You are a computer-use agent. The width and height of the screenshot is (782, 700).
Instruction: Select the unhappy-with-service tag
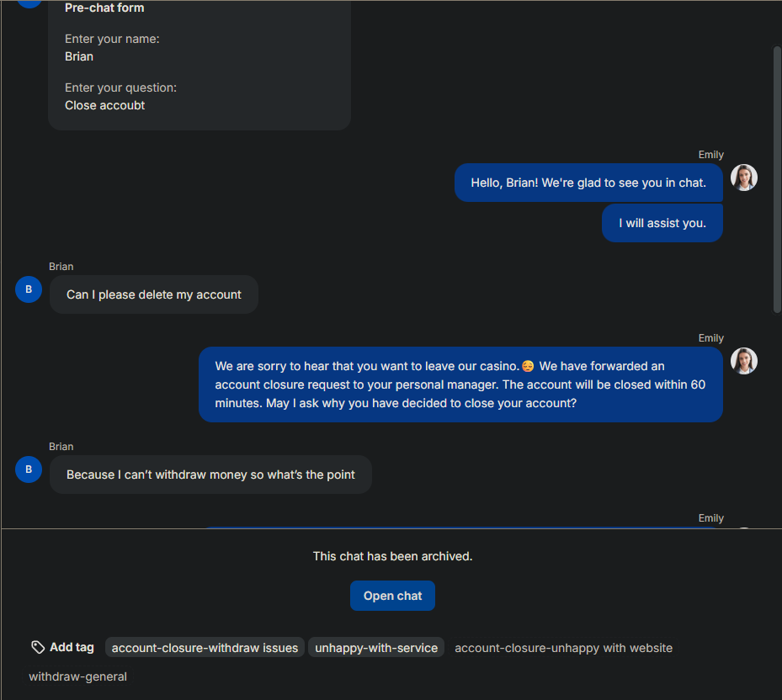pos(376,648)
